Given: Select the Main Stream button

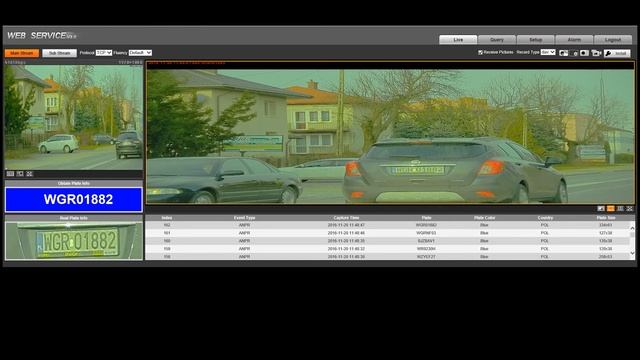Looking at the screenshot, I should 22,53.
